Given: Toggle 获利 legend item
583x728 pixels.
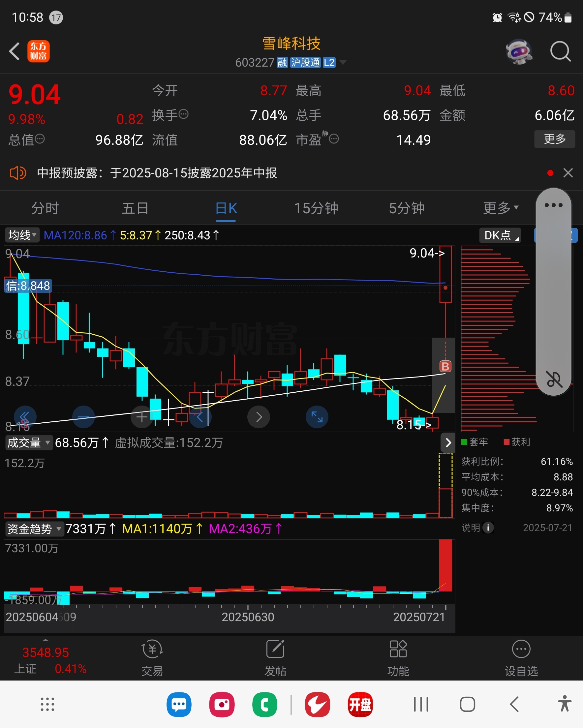Looking at the screenshot, I should point(517,442).
